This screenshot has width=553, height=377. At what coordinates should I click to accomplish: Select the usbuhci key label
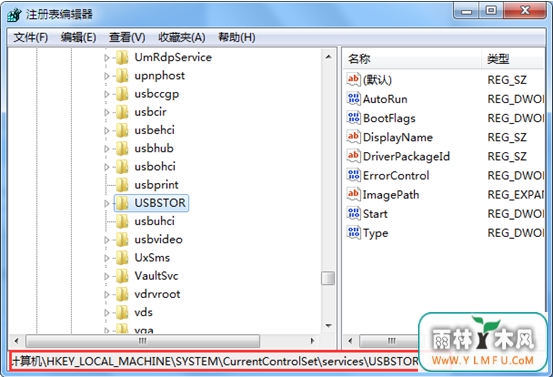154,221
